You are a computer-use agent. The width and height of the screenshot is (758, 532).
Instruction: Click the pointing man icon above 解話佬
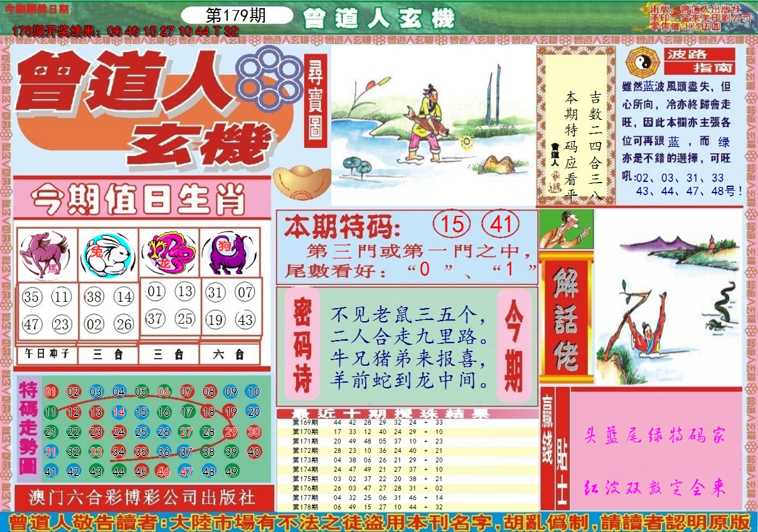point(566,229)
